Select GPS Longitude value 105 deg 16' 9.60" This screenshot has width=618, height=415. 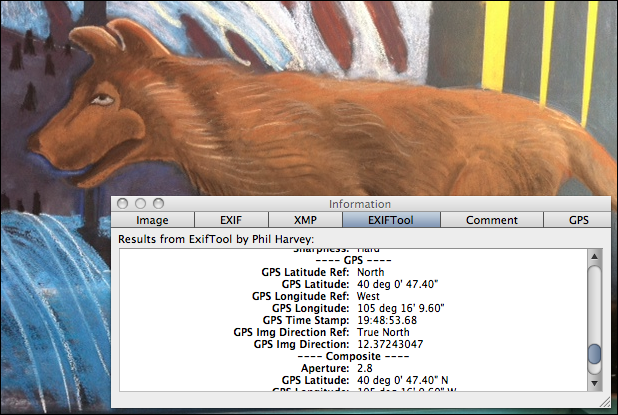401,308
